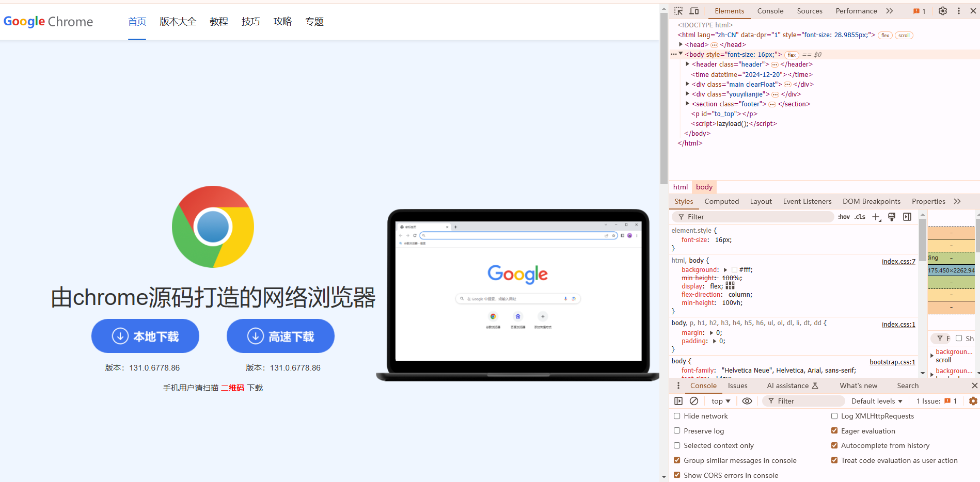Click the download icon in 本地下载 button
This screenshot has height=482, width=980.
pyautogui.click(x=120, y=336)
